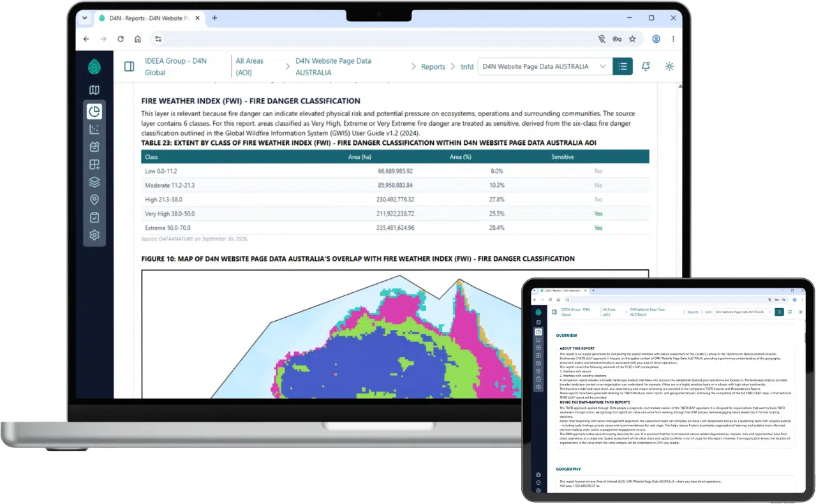Click the 'GEOGRAPHY' heading on tablet

(568, 469)
